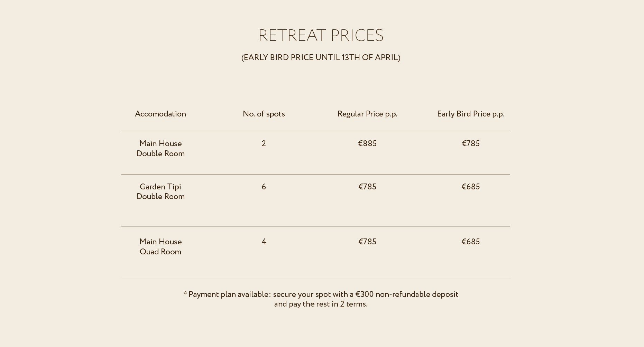Viewport: 644px width, 347px height.
Task: Click the €885 regular price
Action: pos(367,144)
